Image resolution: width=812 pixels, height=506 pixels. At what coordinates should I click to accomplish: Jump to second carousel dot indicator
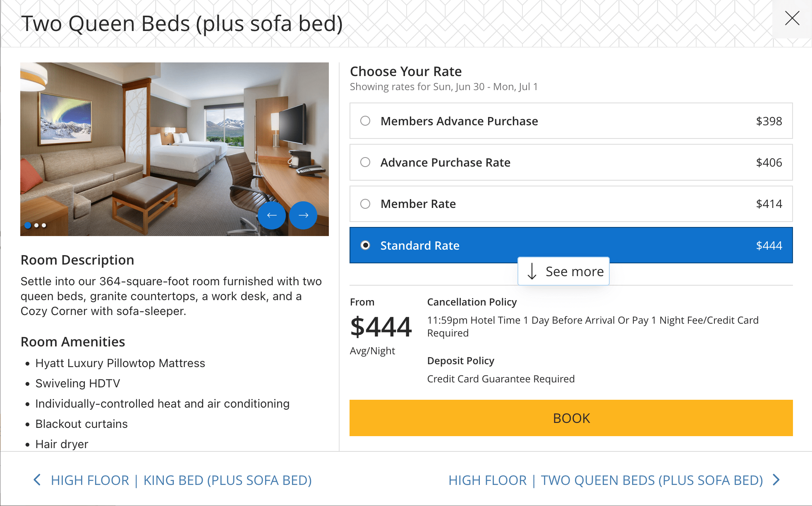(x=36, y=225)
